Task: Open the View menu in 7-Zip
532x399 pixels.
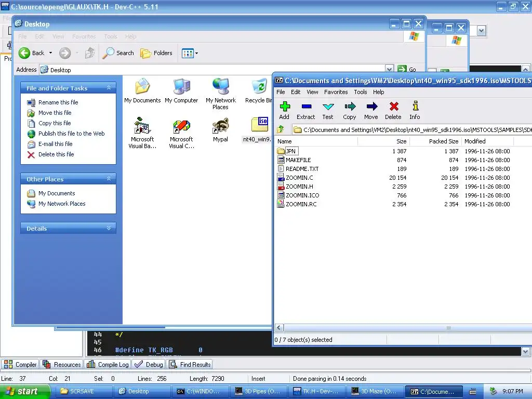Action: click(312, 92)
